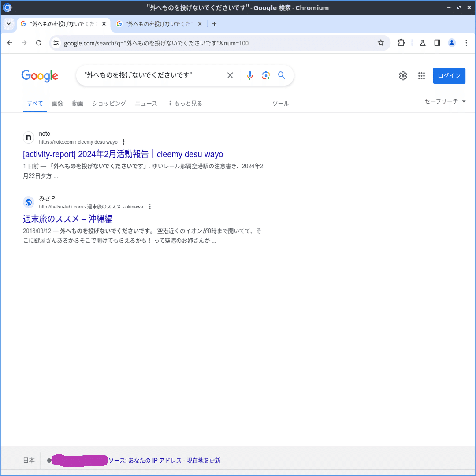
Task: Start voice search with the microphone
Action: (249, 75)
